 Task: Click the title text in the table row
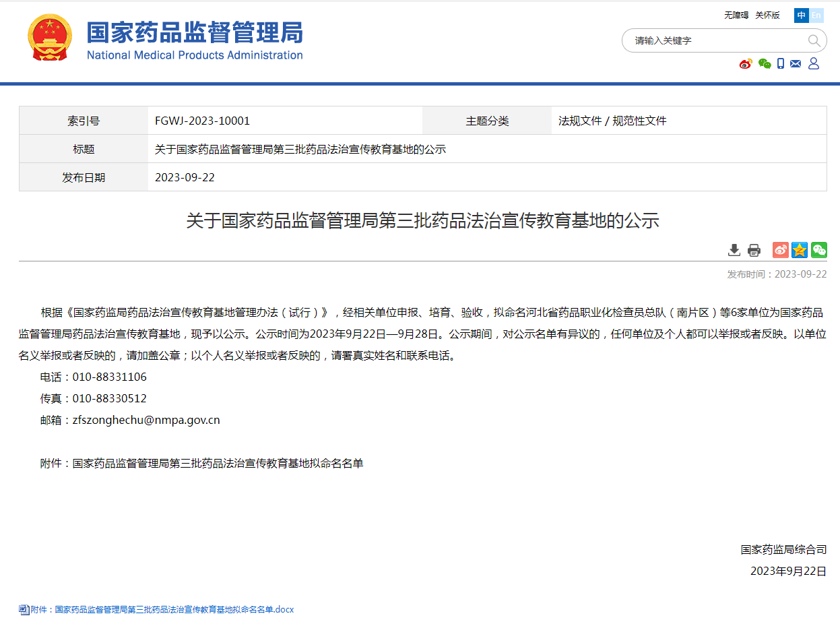coord(300,149)
